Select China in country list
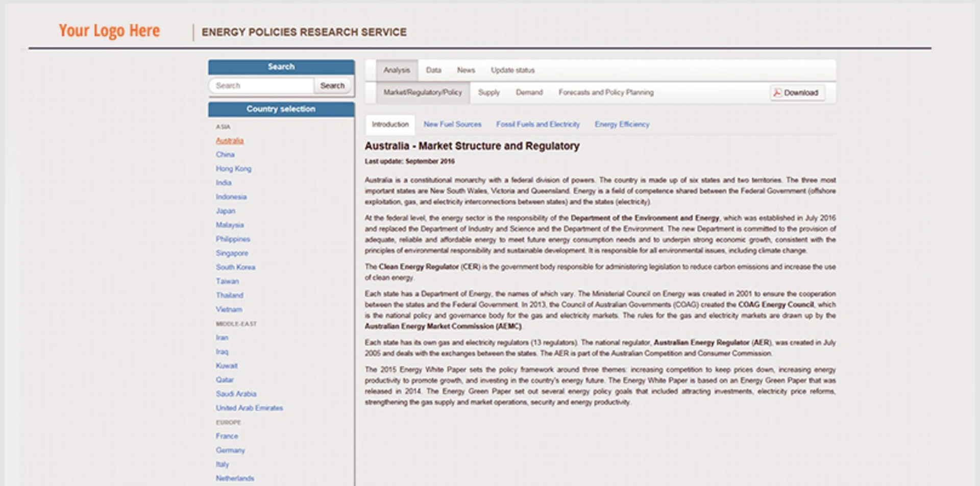The width and height of the screenshot is (980, 486). [225, 154]
